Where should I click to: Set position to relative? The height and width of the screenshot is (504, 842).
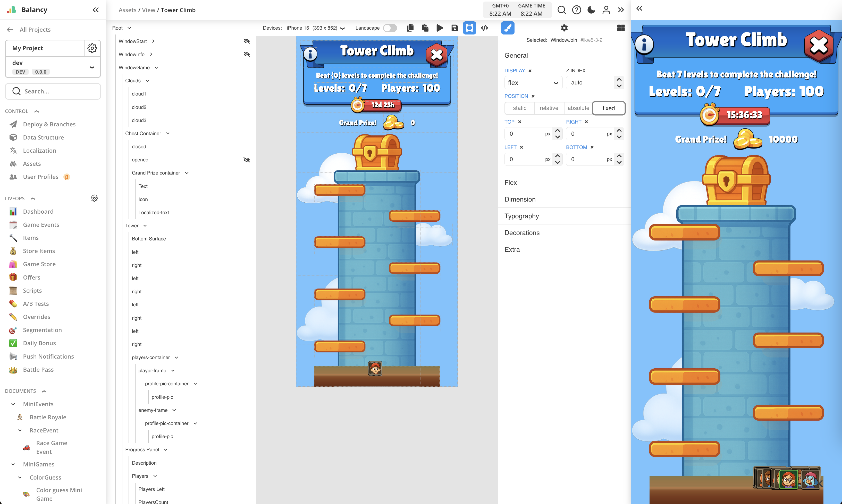coord(549,108)
